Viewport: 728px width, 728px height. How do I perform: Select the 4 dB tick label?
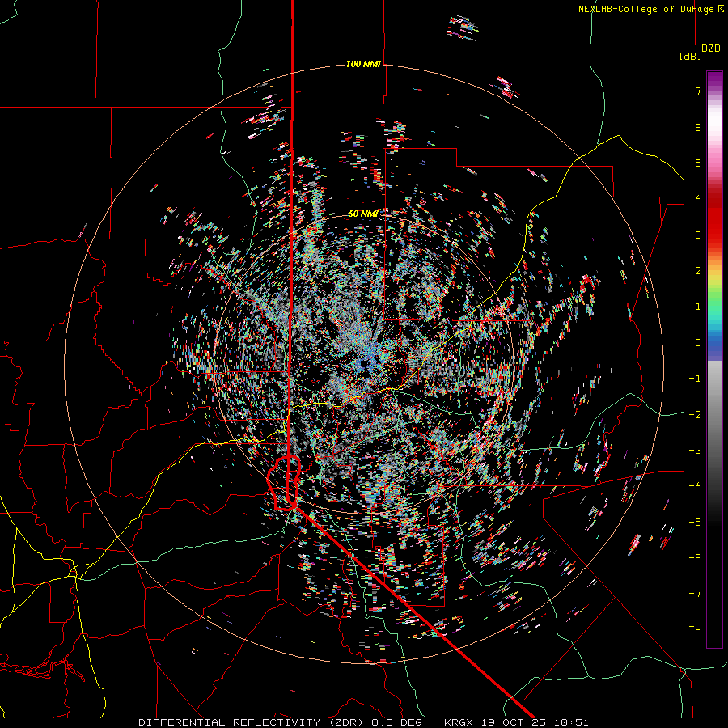coord(698,199)
